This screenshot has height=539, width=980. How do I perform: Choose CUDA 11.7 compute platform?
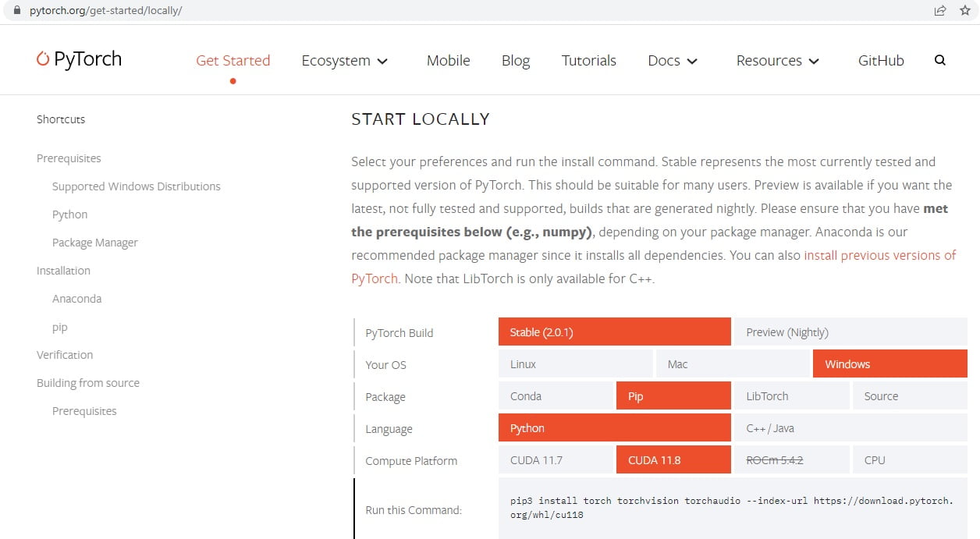tap(556, 459)
